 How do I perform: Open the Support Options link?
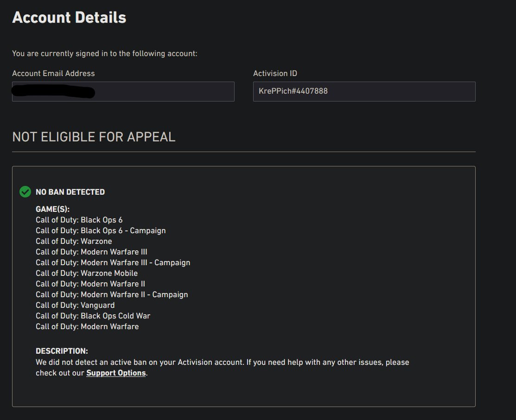click(116, 373)
